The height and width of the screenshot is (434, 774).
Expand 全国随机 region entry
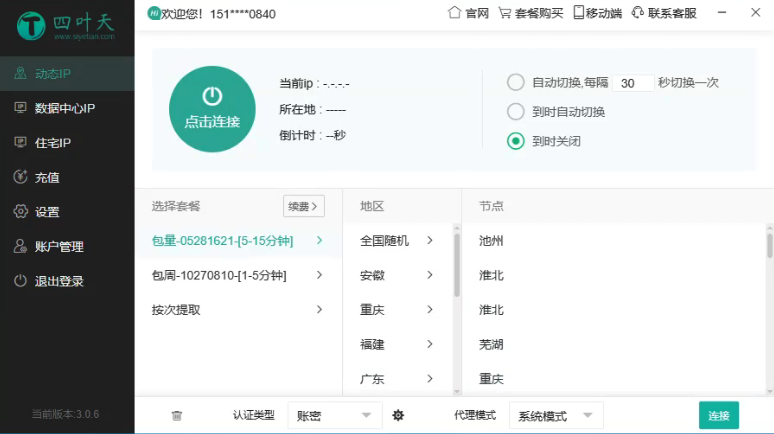point(397,241)
